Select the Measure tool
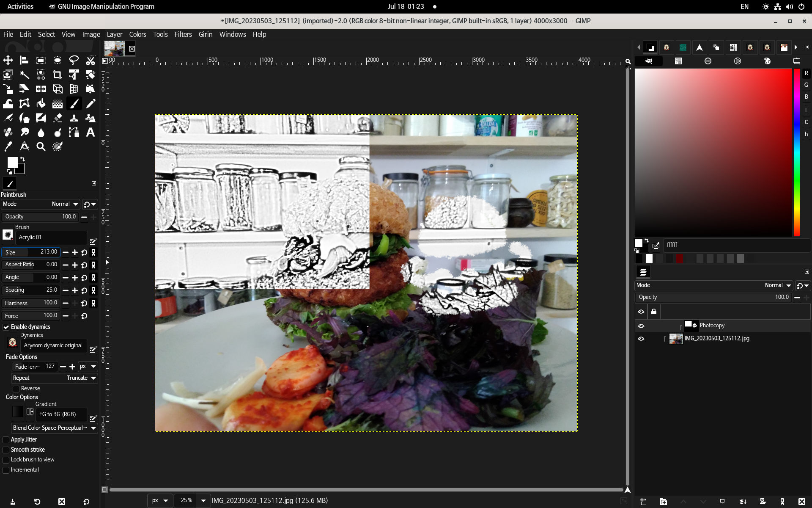The image size is (812, 508). [24, 146]
